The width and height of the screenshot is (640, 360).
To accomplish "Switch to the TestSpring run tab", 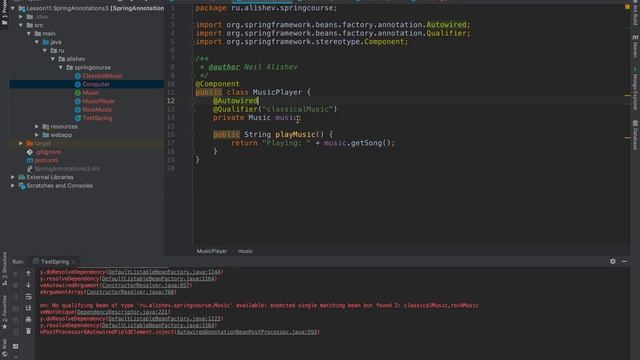I will [x=55, y=262].
